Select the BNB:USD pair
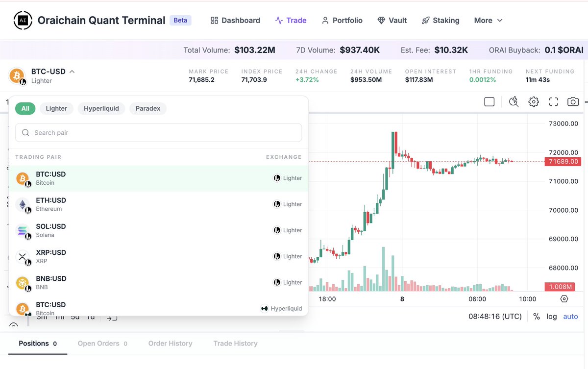Image resolution: width=588 pixels, height=369 pixels. (x=159, y=282)
